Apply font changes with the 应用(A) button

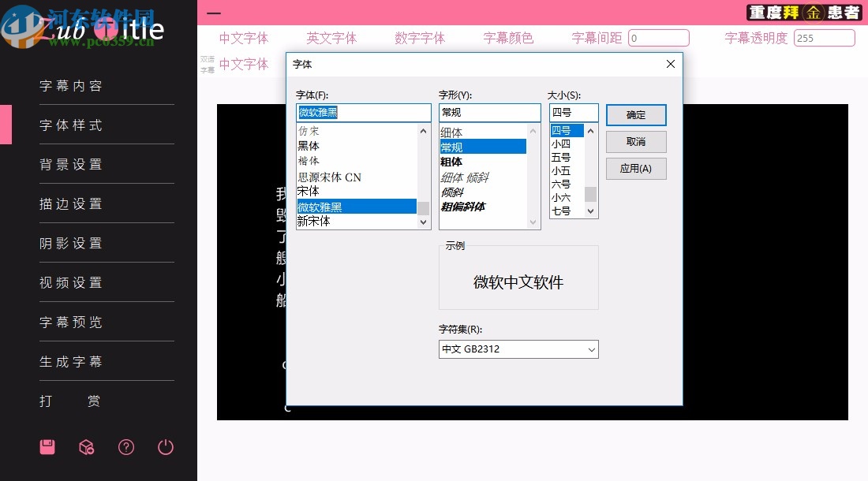[636, 168]
